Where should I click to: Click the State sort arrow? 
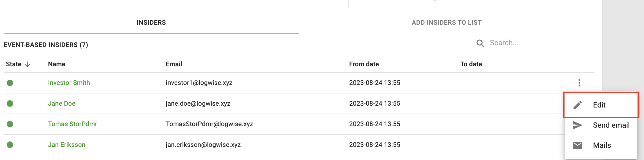[27, 64]
